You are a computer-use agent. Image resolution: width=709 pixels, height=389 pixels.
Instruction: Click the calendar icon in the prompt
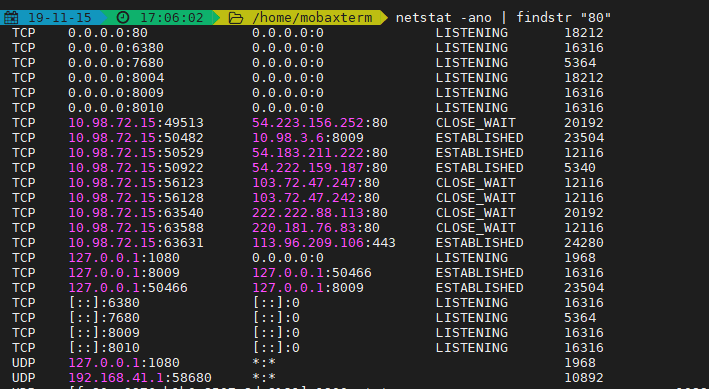point(11,18)
